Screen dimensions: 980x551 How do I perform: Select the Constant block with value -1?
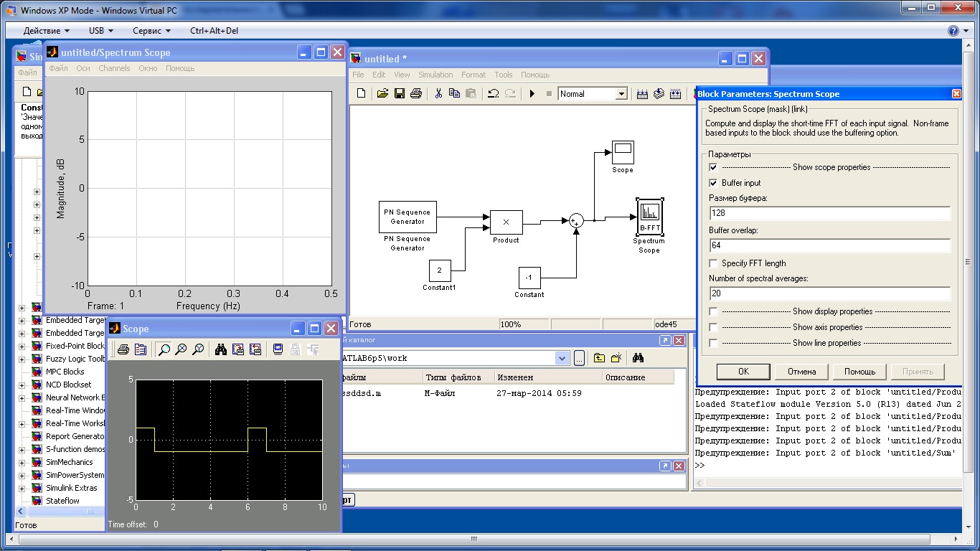[x=529, y=278]
